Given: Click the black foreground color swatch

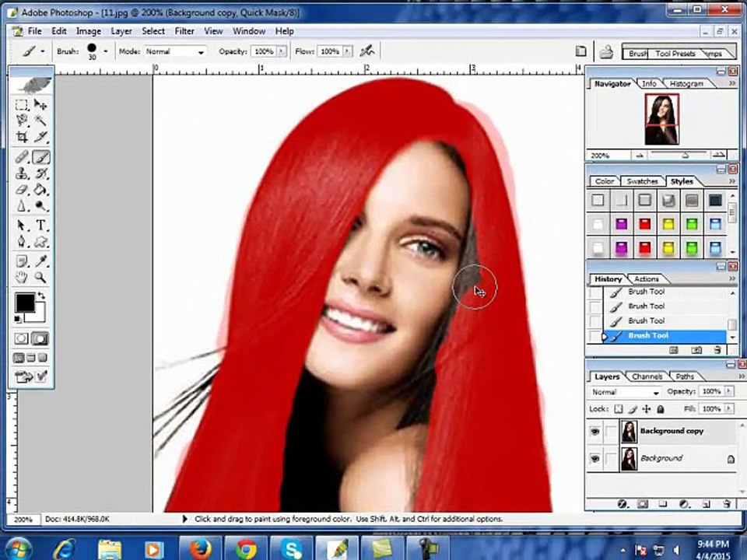Looking at the screenshot, I should pos(25,303).
